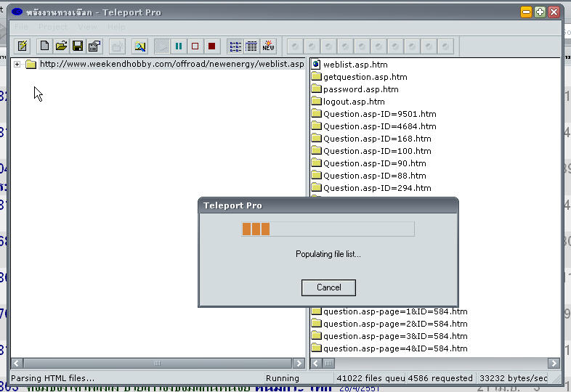This screenshot has height=392, width=571.
Task: Switch file pane to list view
Action: pyautogui.click(x=235, y=46)
